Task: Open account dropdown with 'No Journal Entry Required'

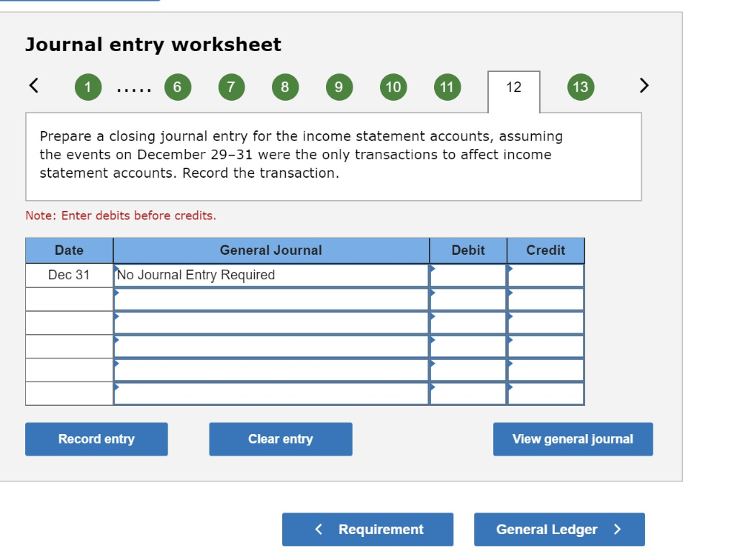Action: tap(271, 275)
